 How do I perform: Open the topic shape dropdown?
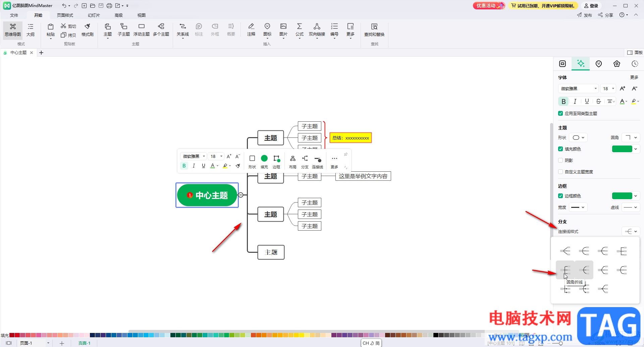pos(579,137)
